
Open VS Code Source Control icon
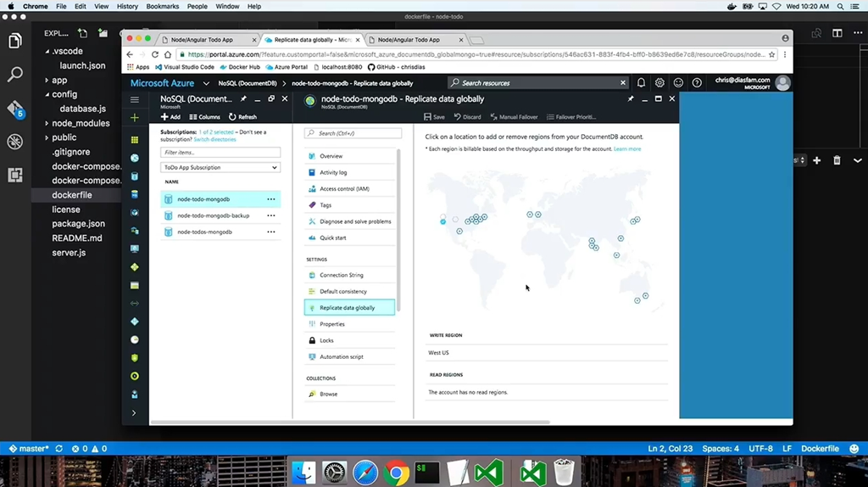(14, 109)
